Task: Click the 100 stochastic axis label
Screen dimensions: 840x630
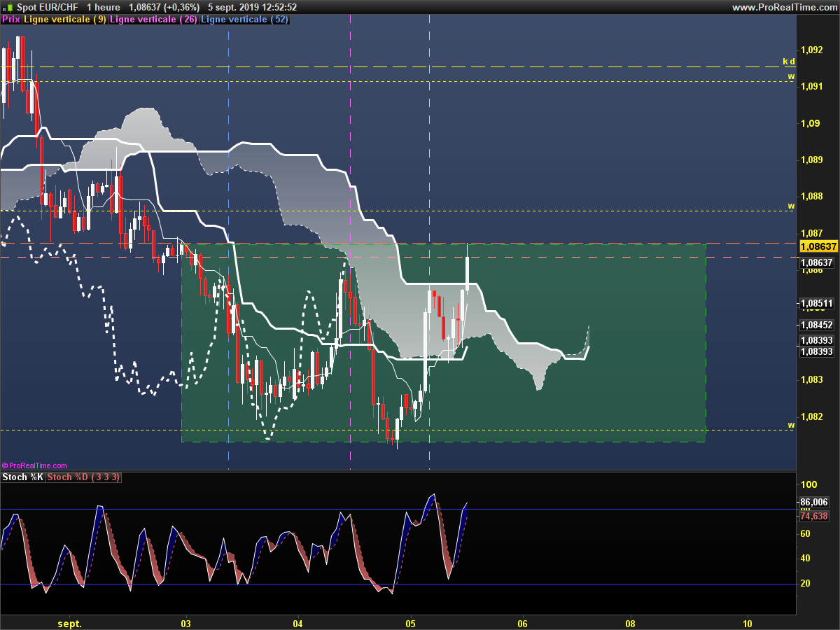Action: coord(809,484)
